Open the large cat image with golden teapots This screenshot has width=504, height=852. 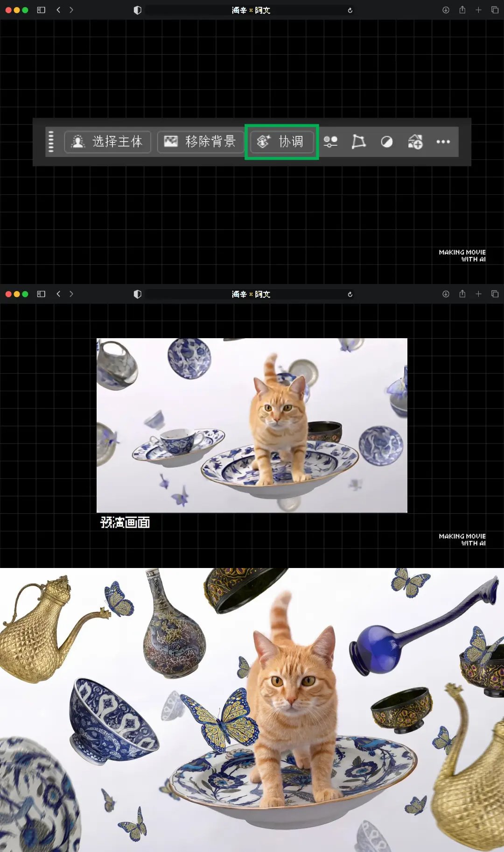point(252,710)
